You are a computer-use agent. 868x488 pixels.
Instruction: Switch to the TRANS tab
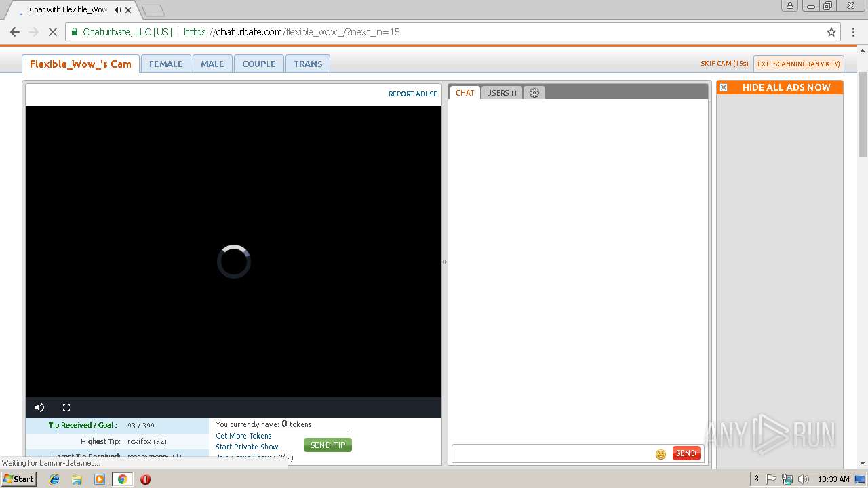308,64
